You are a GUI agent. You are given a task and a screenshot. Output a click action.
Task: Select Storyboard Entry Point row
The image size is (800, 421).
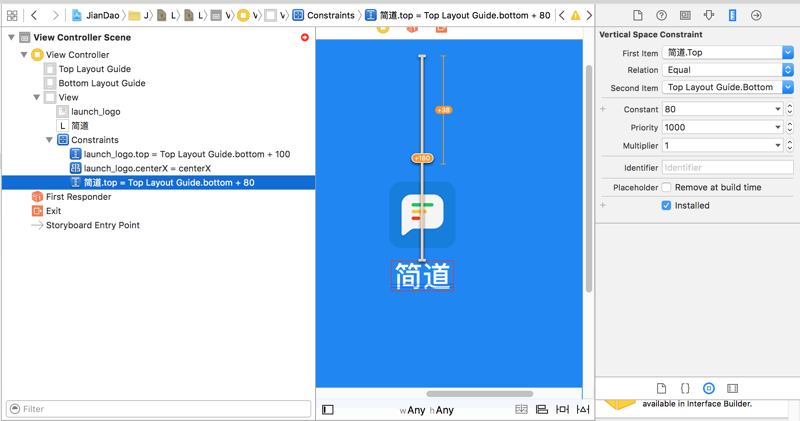[x=92, y=225]
